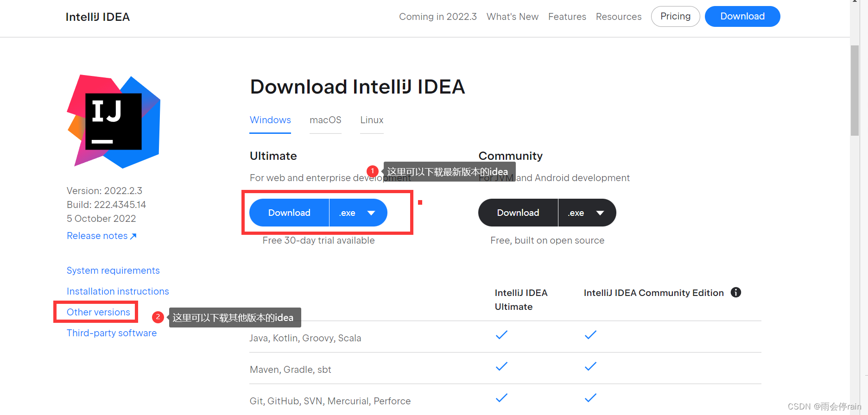Click the IntelliJ IDEA logo text in header
This screenshot has width=868, height=415.
click(x=98, y=17)
